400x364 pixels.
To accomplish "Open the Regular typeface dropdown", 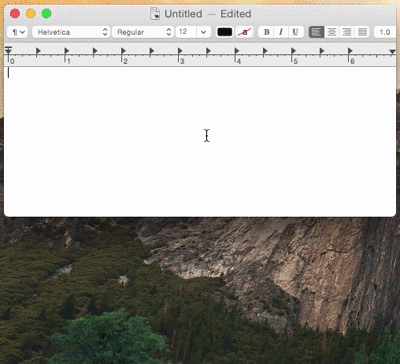I will [x=143, y=32].
